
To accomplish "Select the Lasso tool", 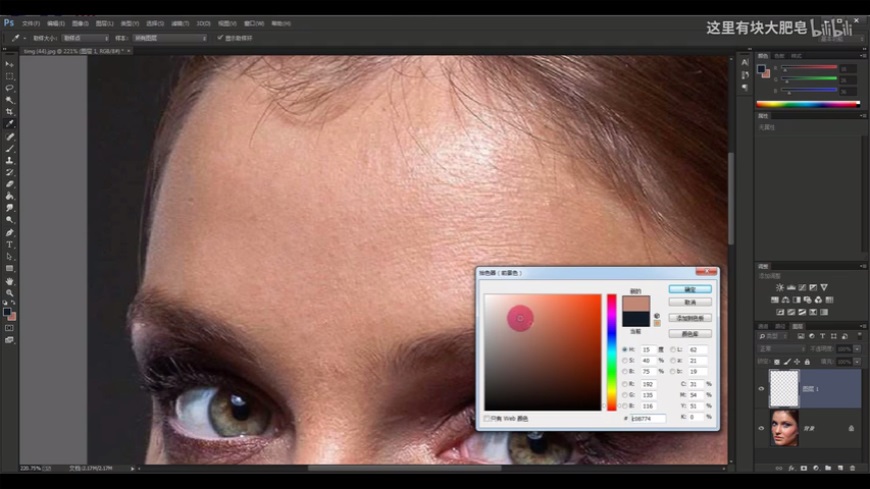I will pos(10,88).
